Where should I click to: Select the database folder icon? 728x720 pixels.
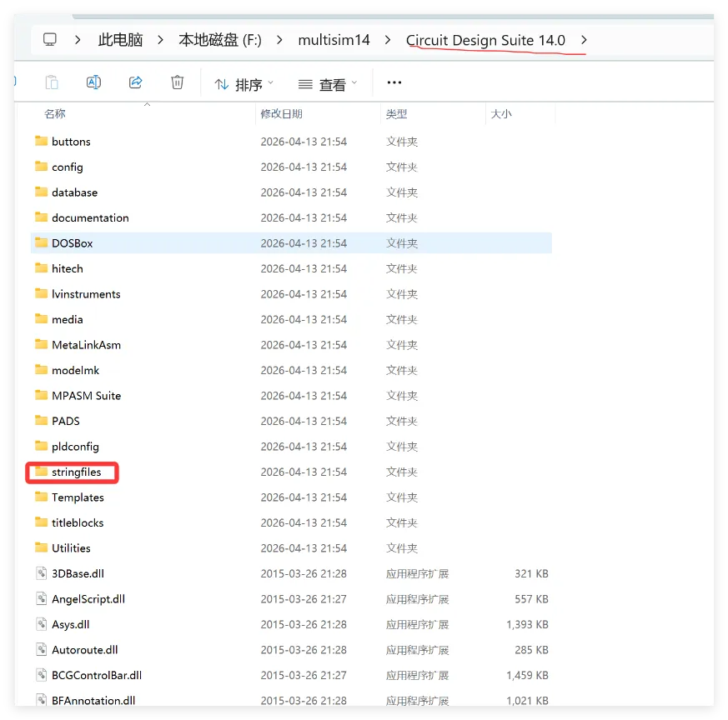[42, 192]
